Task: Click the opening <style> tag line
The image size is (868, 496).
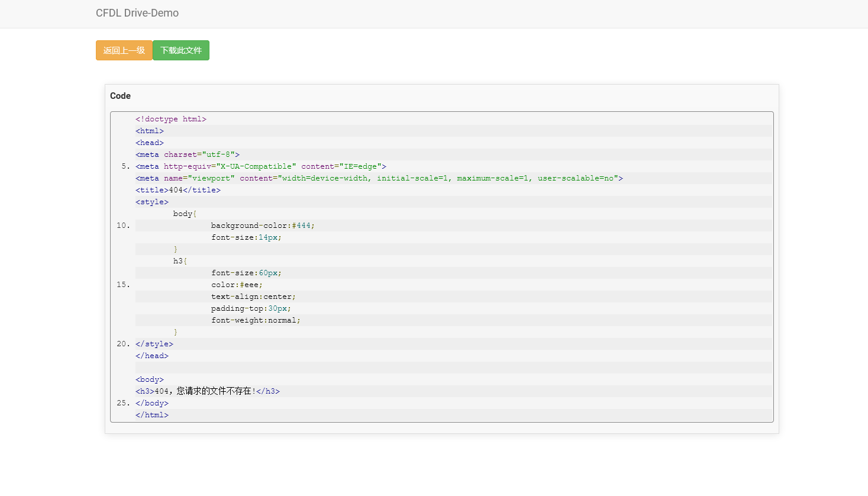Action: click(x=454, y=202)
